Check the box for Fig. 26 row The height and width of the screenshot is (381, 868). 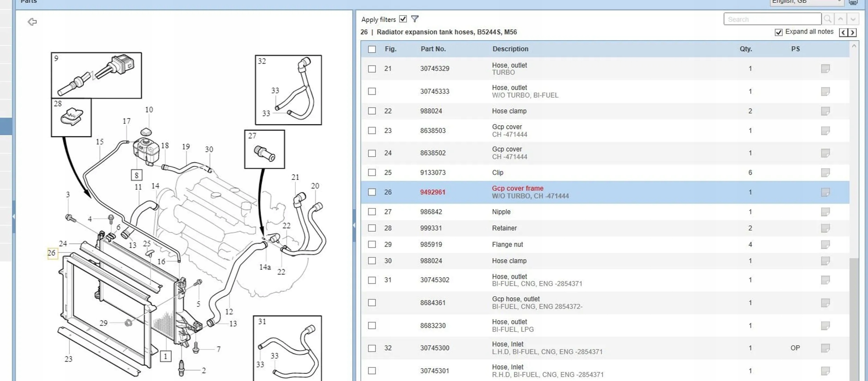372,192
